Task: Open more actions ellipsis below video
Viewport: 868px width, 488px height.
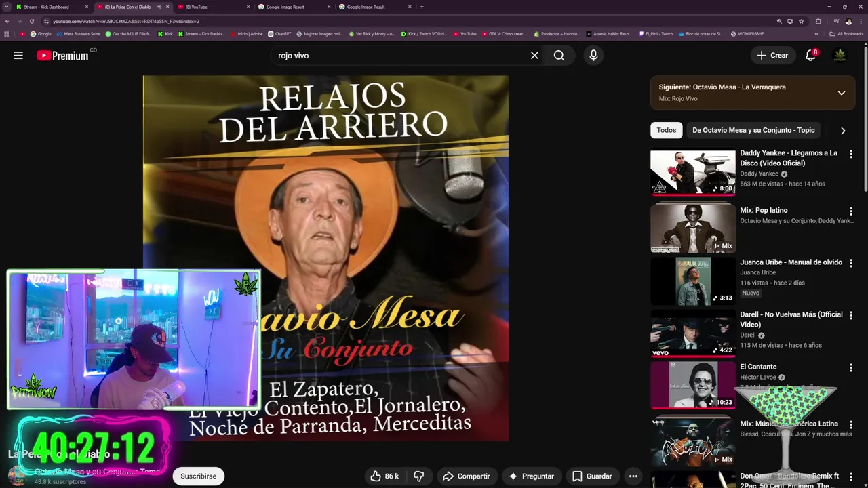Action: (x=633, y=476)
